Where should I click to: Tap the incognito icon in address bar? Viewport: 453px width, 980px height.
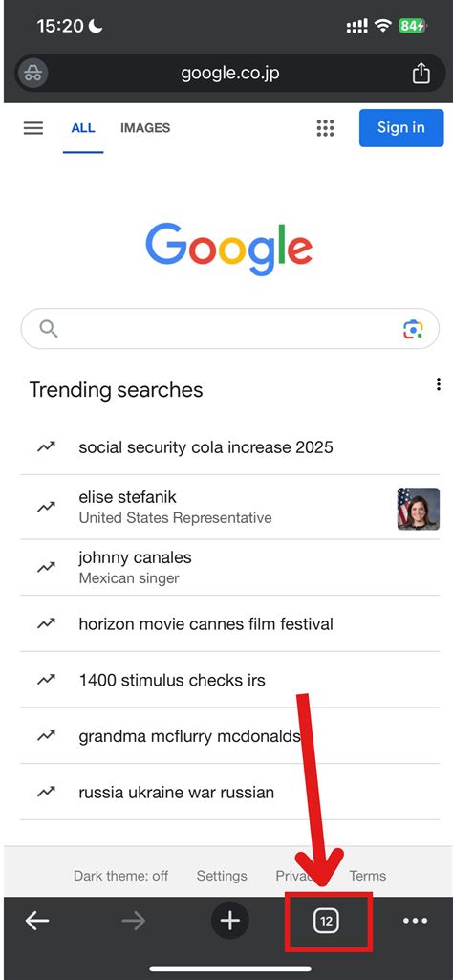(32, 73)
